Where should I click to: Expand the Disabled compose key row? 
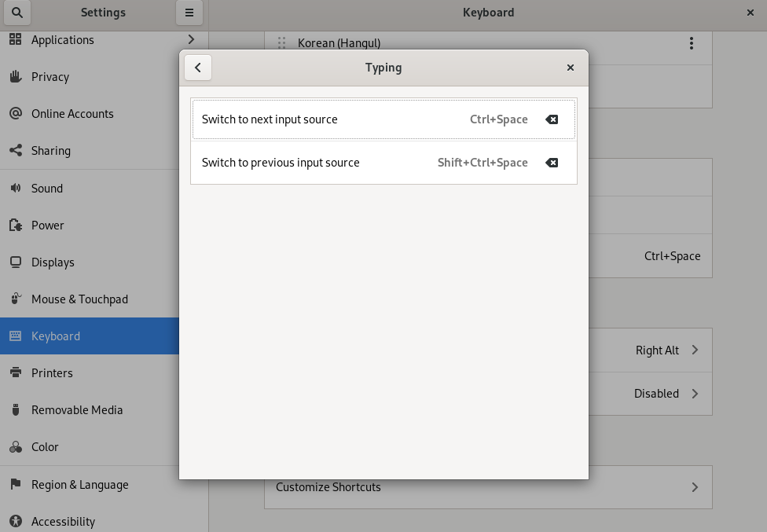point(695,393)
